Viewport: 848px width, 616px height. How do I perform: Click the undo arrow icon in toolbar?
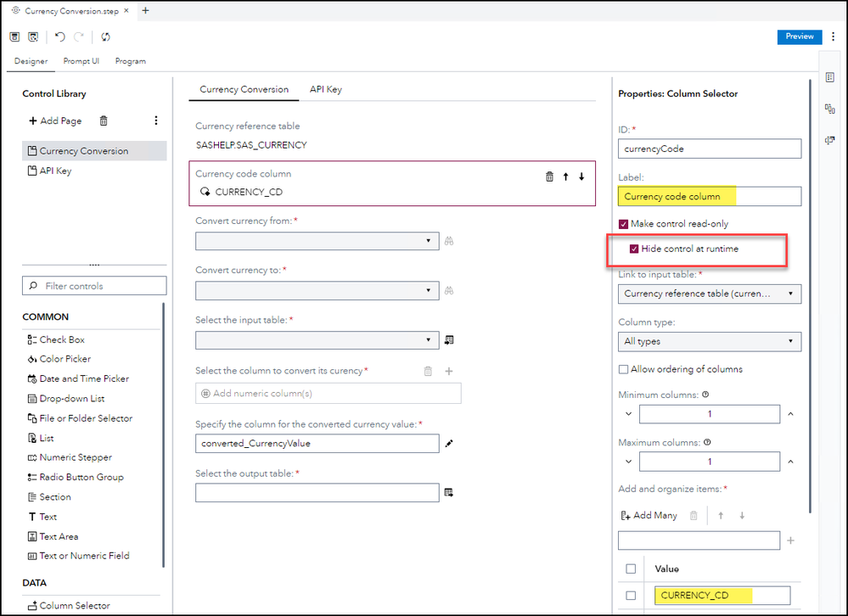[60, 37]
